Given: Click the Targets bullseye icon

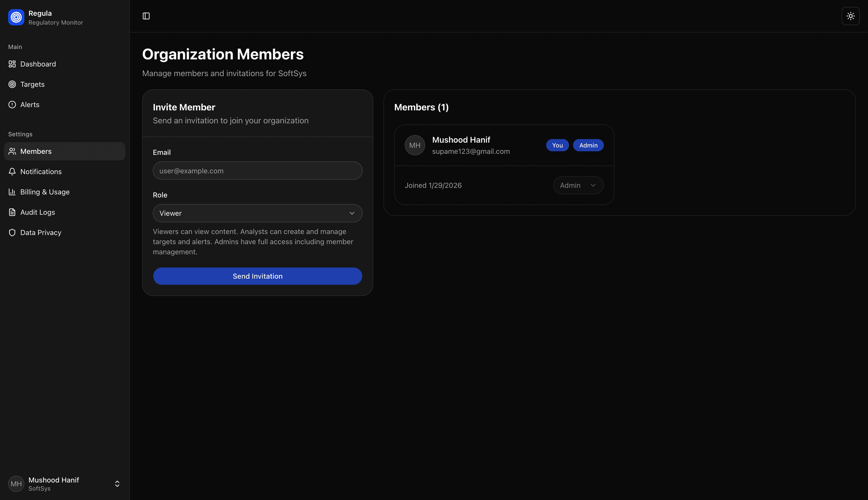Looking at the screenshot, I should click(x=12, y=84).
